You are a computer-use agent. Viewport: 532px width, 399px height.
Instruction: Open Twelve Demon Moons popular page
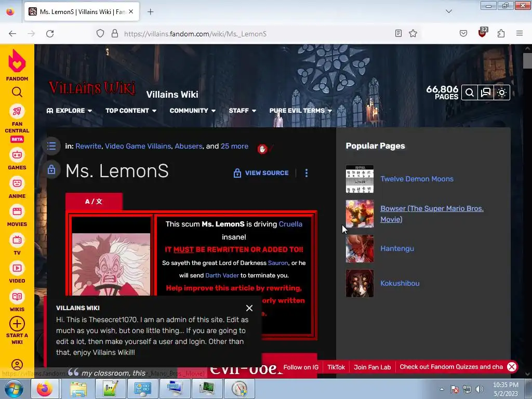click(x=417, y=179)
